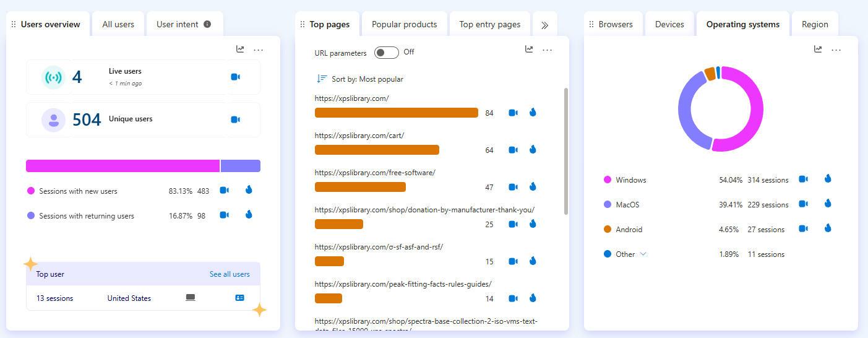868x338 pixels.
Task: Click the info icon beside User intent
Action: [207, 24]
